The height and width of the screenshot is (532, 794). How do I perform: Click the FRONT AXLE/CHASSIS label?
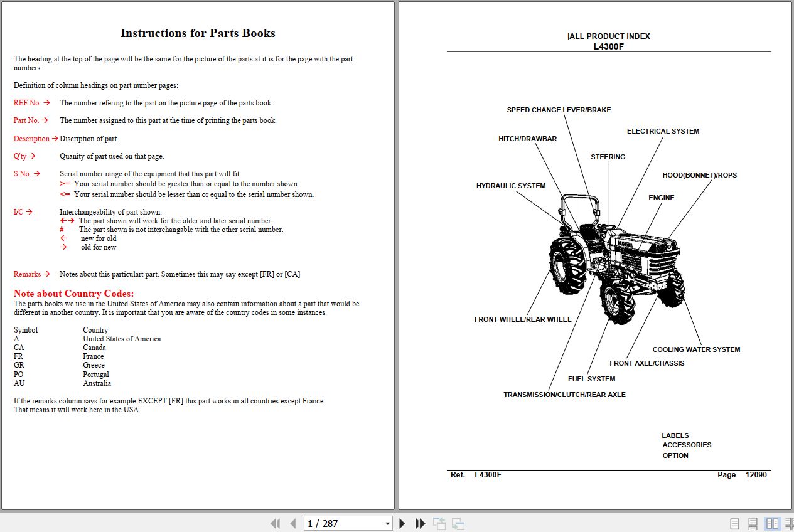coord(646,363)
